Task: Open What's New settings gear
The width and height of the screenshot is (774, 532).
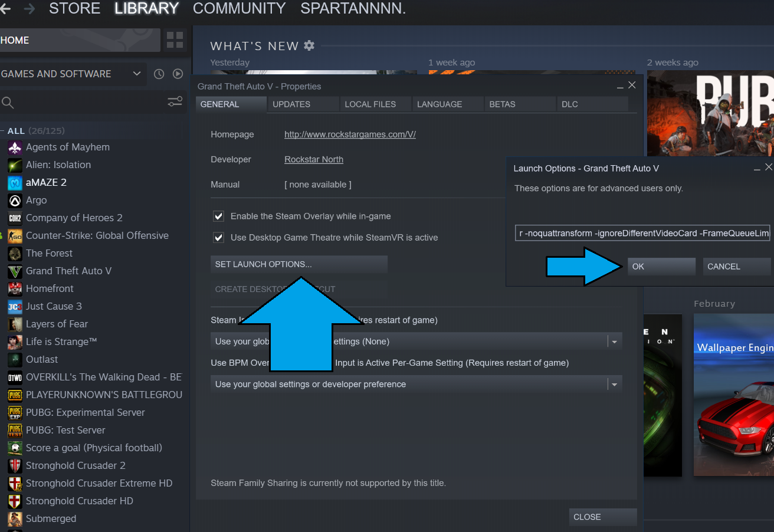Action: pyautogui.click(x=309, y=45)
